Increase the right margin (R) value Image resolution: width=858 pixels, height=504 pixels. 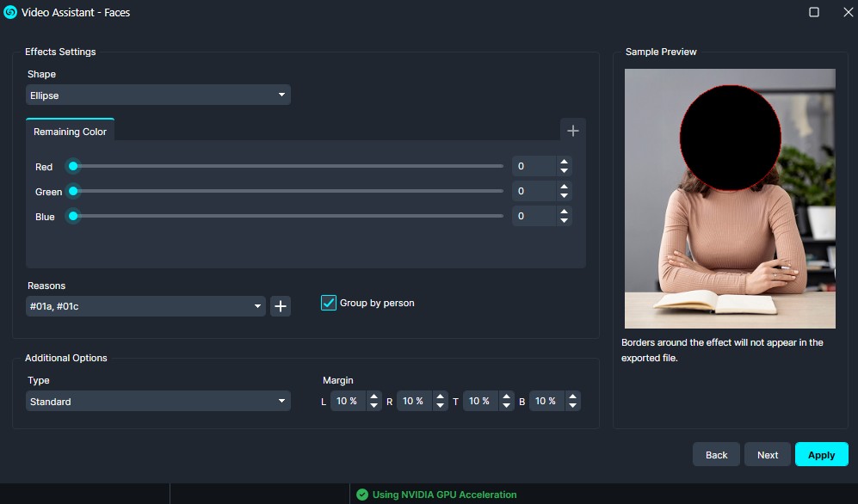click(440, 396)
